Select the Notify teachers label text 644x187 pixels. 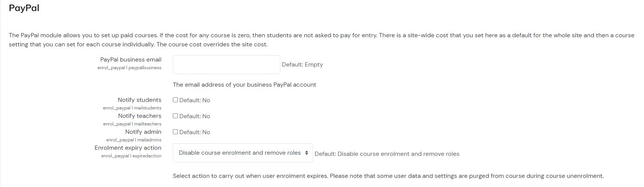pos(140,116)
